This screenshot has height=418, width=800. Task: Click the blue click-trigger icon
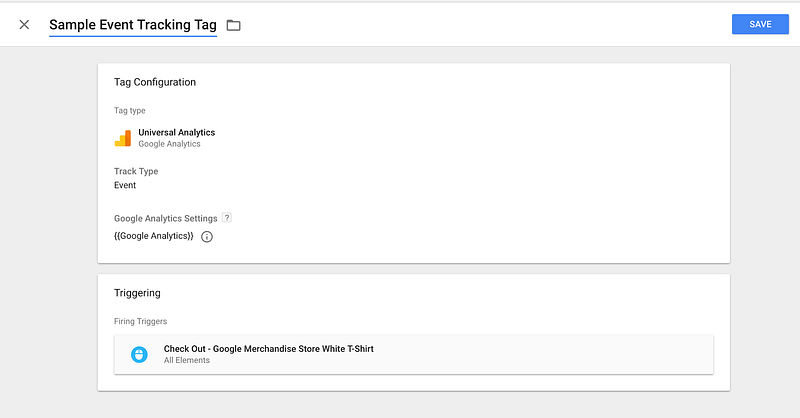(140, 354)
